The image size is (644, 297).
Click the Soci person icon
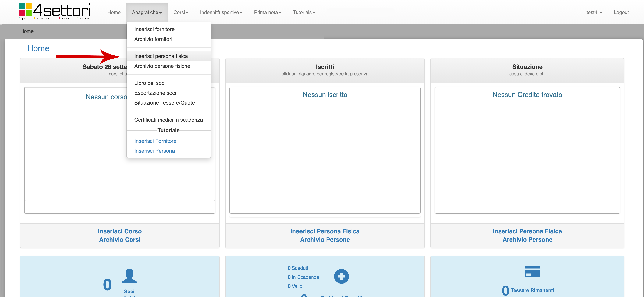click(x=129, y=276)
